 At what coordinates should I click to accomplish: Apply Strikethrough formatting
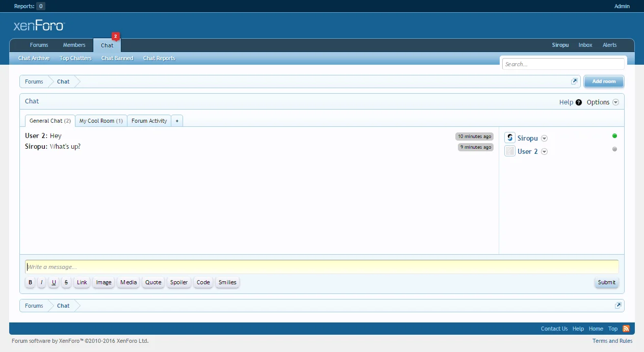click(66, 282)
